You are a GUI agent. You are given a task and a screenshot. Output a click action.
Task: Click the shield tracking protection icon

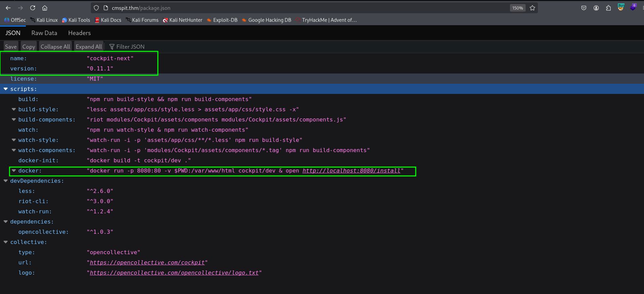click(96, 8)
